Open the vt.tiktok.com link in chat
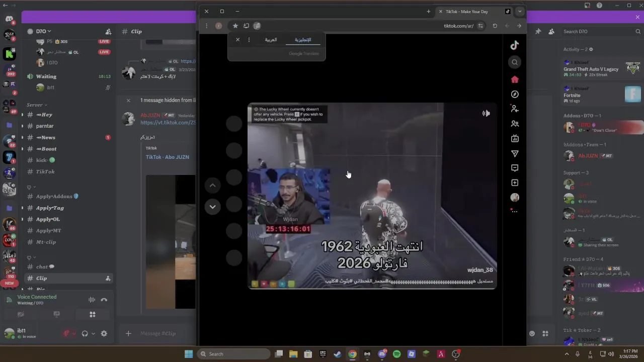The width and height of the screenshot is (644, 362). [168, 123]
